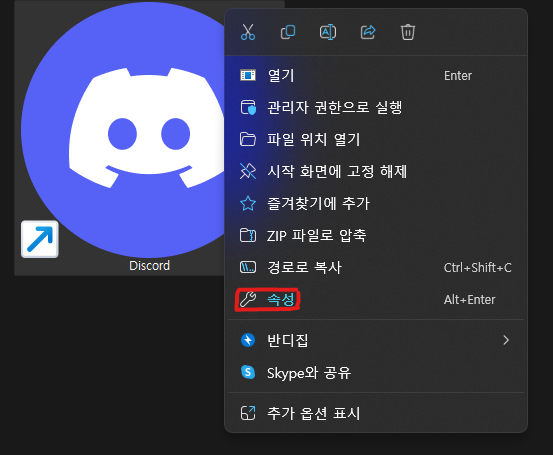Select 파일 위치 열기 menu item
Viewport: 553px width, 455px height.
(x=376, y=139)
